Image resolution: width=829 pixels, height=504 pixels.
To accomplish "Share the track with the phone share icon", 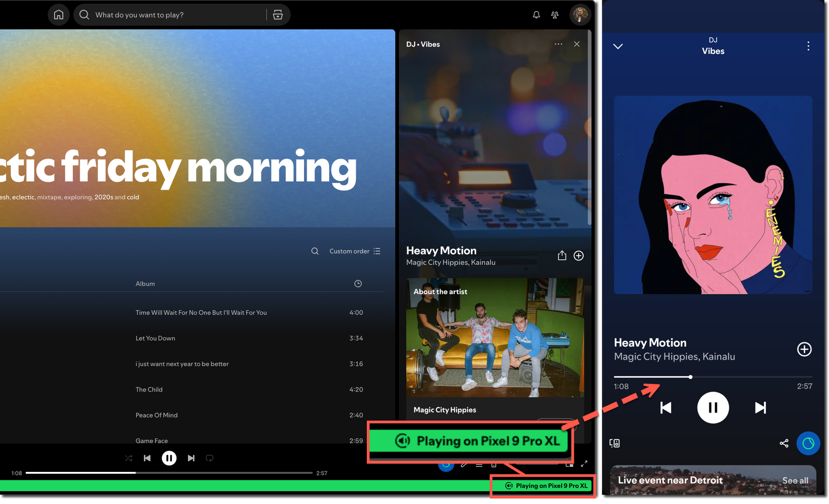I will click(x=784, y=443).
